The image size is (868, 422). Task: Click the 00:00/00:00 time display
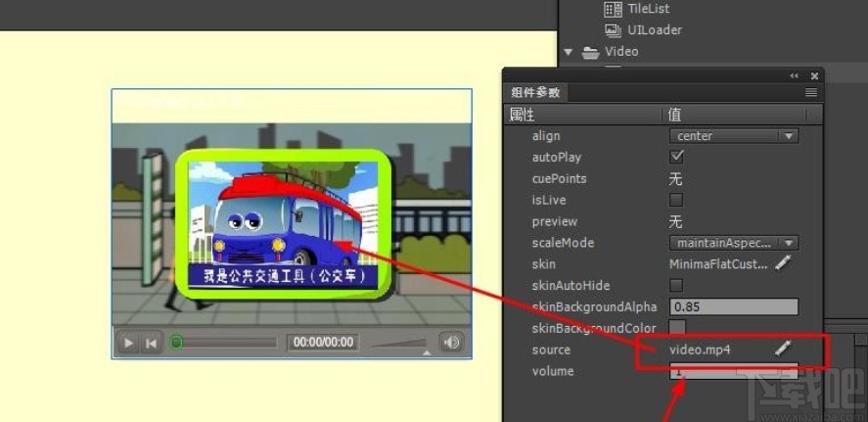point(323,343)
